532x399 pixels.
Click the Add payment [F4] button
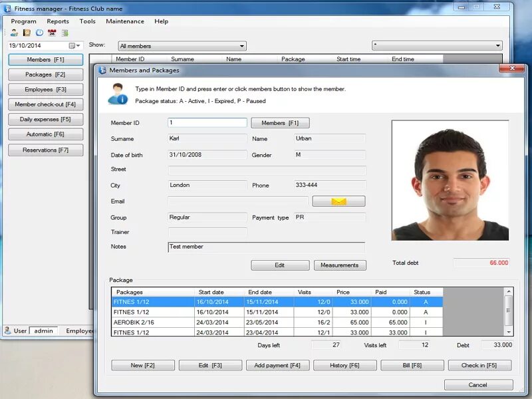[277, 365]
